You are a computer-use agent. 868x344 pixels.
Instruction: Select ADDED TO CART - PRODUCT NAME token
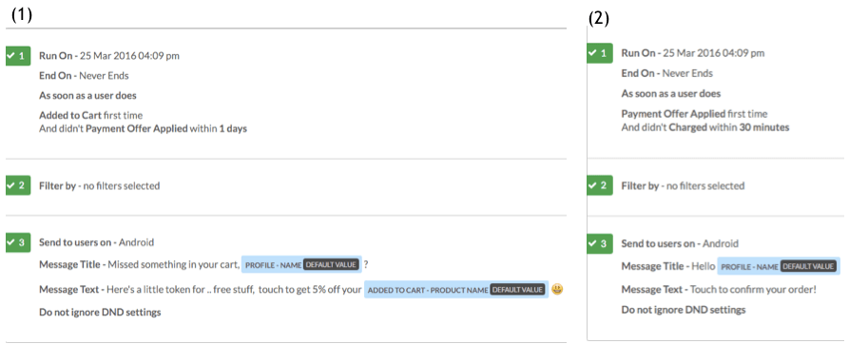428,290
